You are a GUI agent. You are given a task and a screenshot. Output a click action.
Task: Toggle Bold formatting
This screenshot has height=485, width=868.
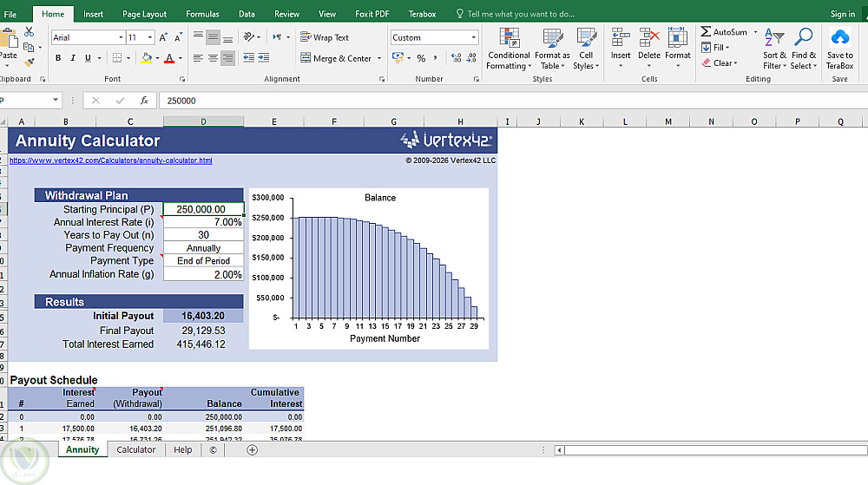pos(58,58)
